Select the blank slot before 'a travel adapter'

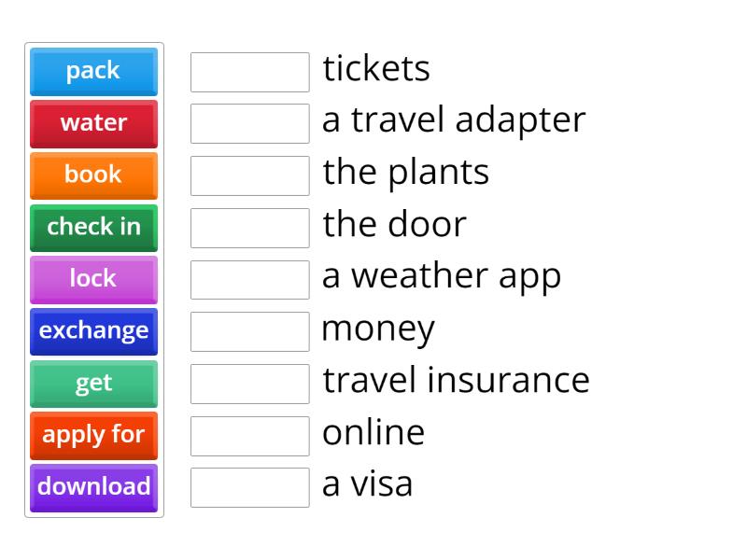(x=249, y=123)
